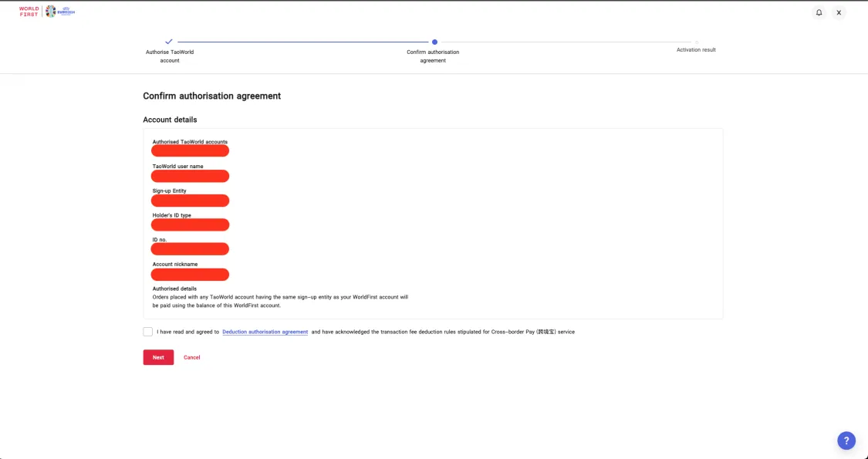Open the Deduction authorisation agreement link
This screenshot has height=459, width=868.
point(265,332)
